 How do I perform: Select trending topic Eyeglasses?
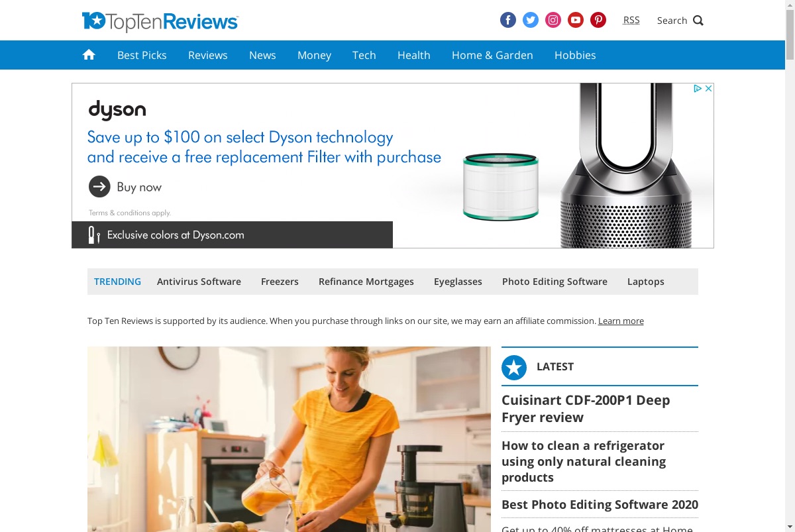click(x=458, y=282)
